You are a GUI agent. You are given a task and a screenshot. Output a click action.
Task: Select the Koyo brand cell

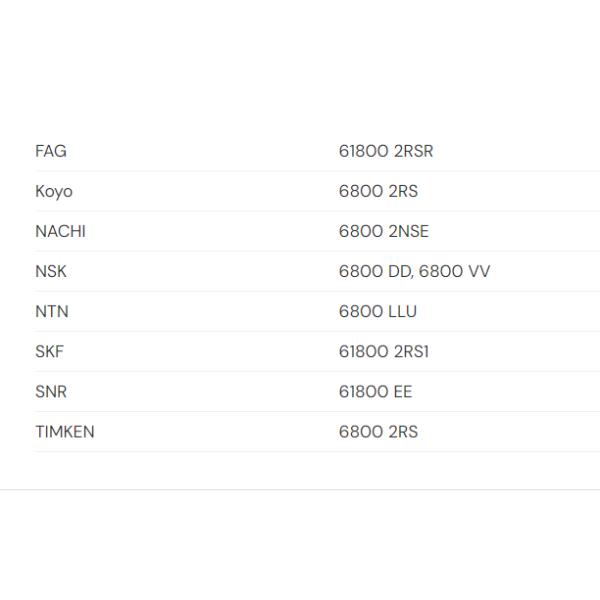54,192
